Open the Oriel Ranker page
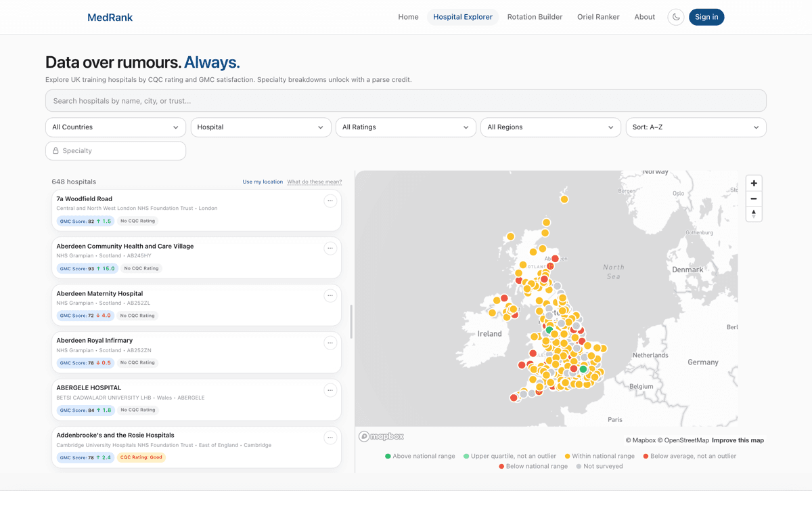 (598, 17)
